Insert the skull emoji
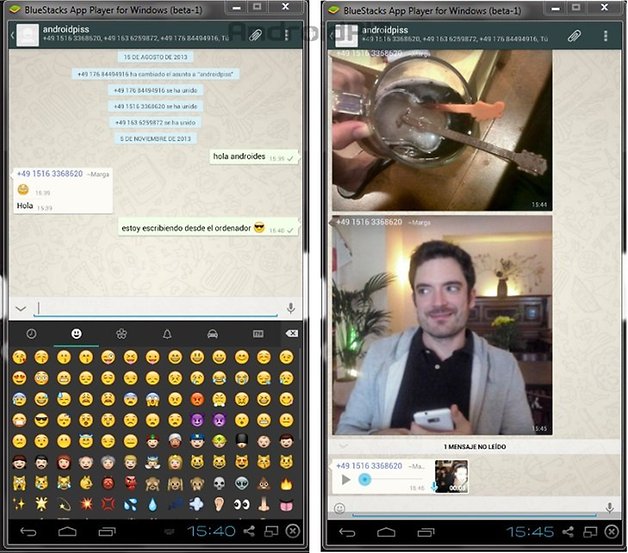Image resolution: width=628 pixels, height=553 pixels. [x=219, y=483]
